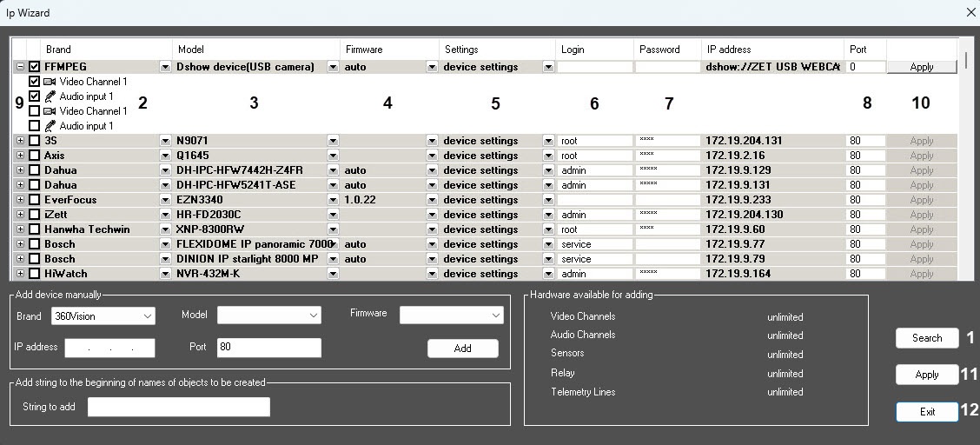The width and height of the screenshot is (980, 445).
Task: Uncheck the FFMPEG device checkbox
Action: click(x=34, y=67)
